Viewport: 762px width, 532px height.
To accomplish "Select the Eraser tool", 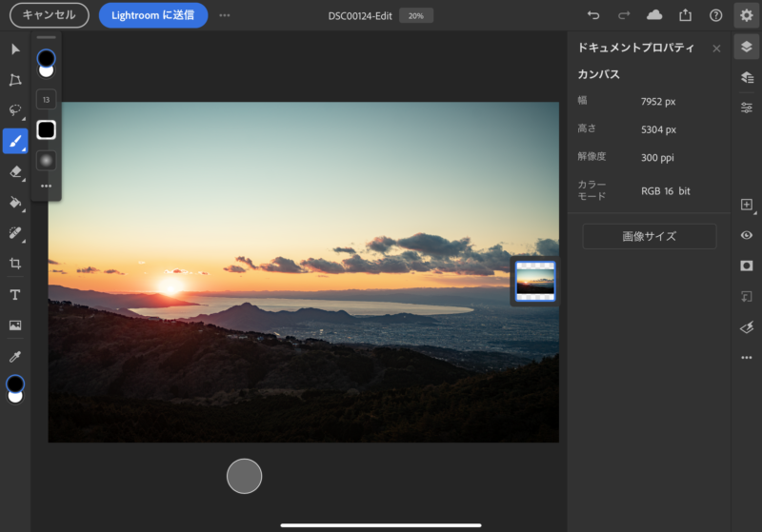I will point(15,172).
